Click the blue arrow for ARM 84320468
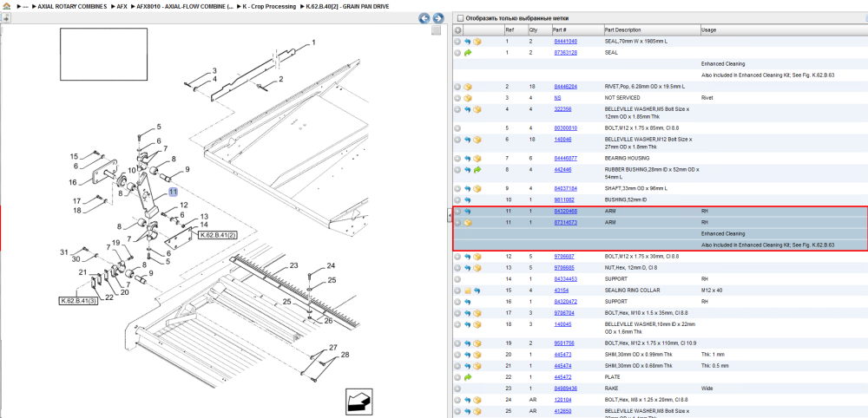The width and height of the screenshot is (868, 418). point(467,212)
